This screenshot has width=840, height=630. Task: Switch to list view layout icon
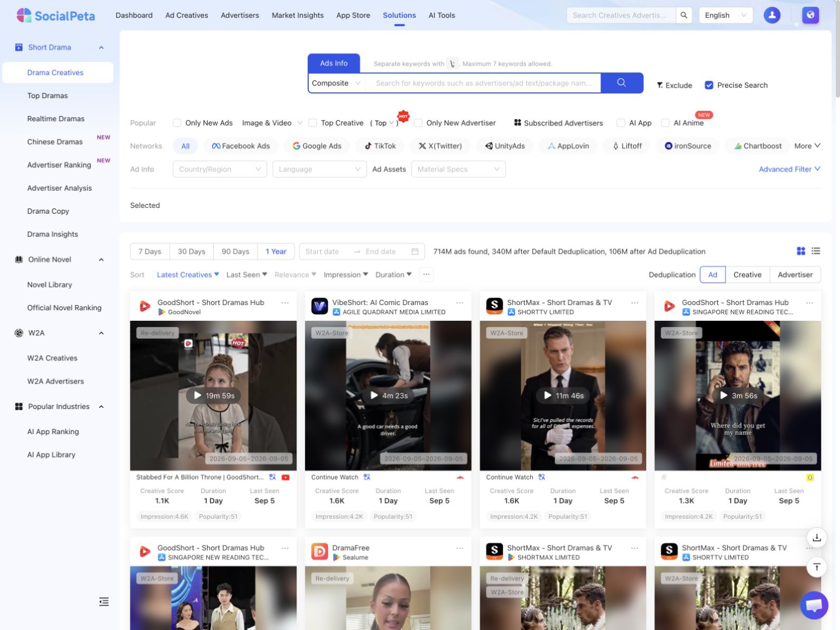pyautogui.click(x=816, y=251)
